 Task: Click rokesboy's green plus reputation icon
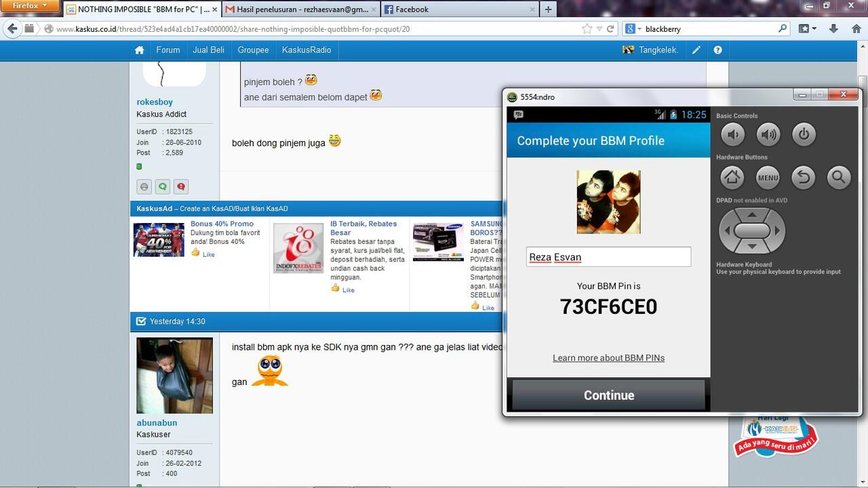tap(162, 186)
